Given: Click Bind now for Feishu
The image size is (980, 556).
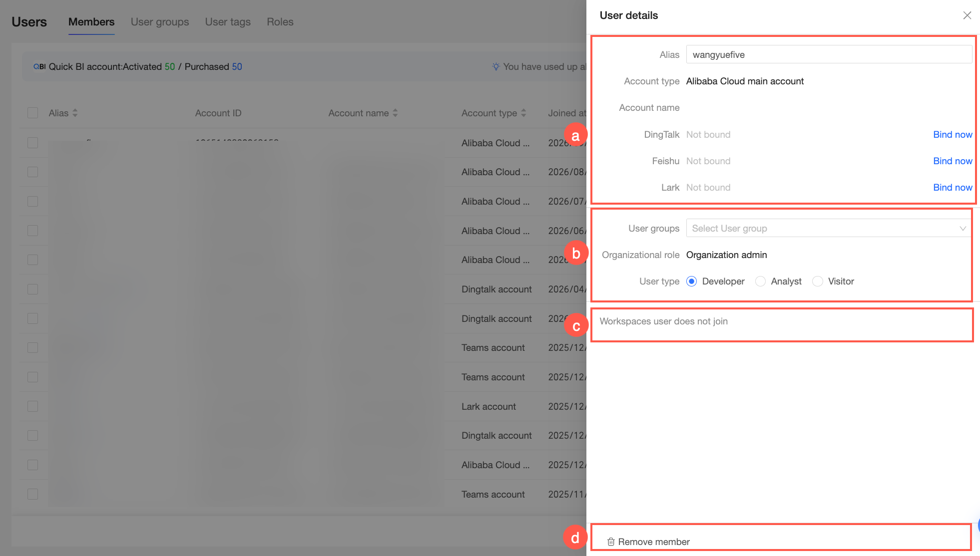Looking at the screenshot, I should (953, 161).
